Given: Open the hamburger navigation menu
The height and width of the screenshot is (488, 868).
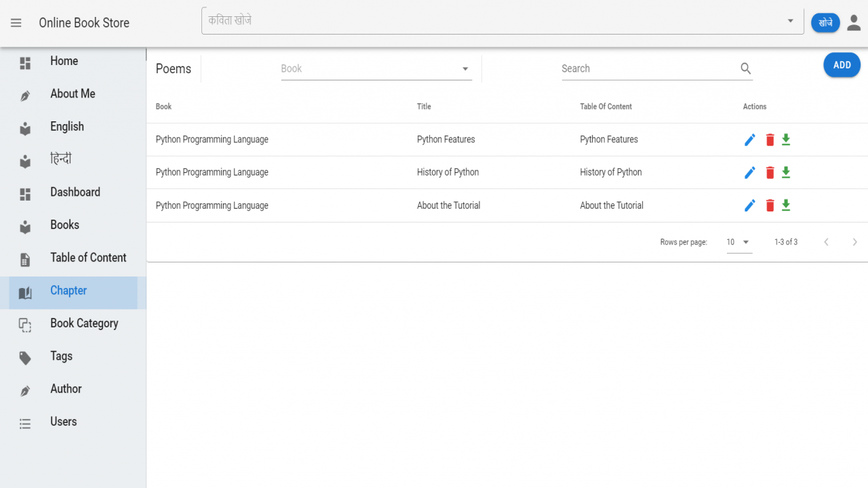Looking at the screenshot, I should pos(16,23).
